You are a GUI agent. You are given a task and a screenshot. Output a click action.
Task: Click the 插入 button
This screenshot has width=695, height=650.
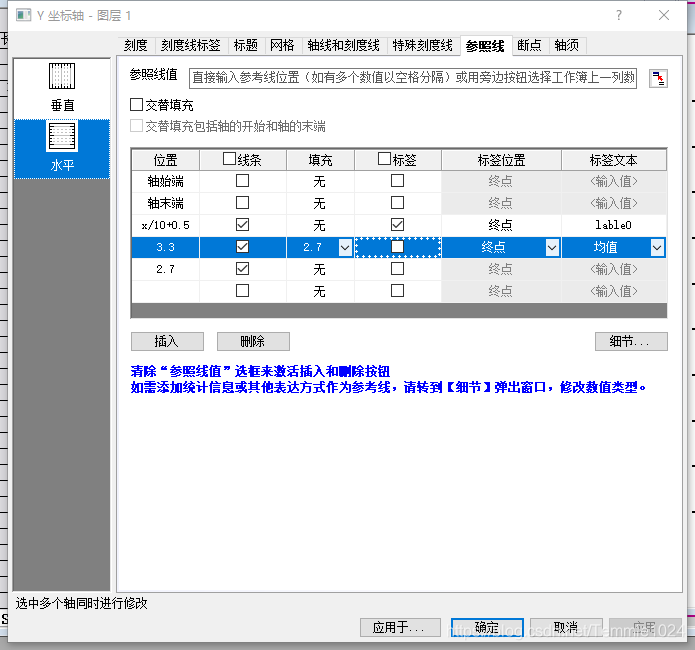pos(167,341)
